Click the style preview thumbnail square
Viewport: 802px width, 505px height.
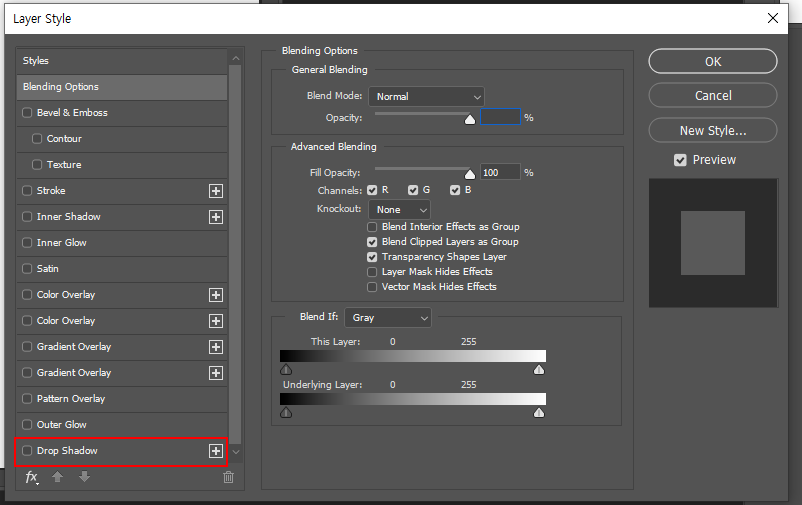pos(713,243)
